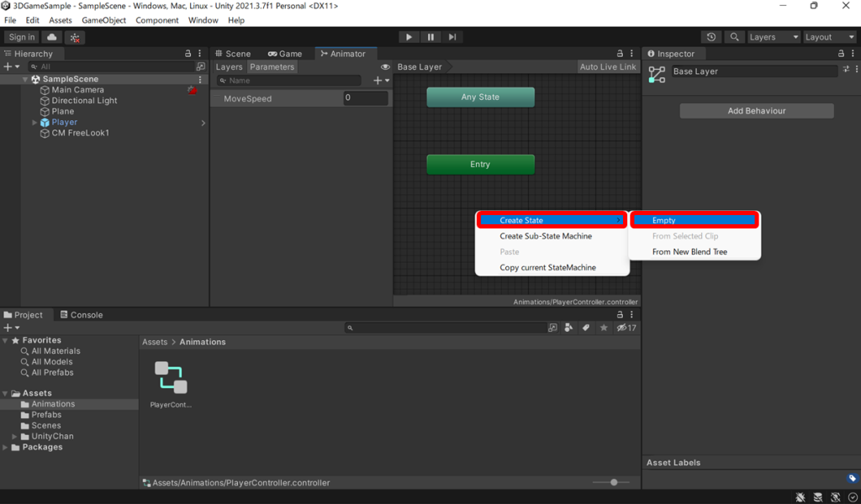Viewport: 861px width, 504px height.
Task: Open the Layers dropdown
Action: (x=773, y=37)
